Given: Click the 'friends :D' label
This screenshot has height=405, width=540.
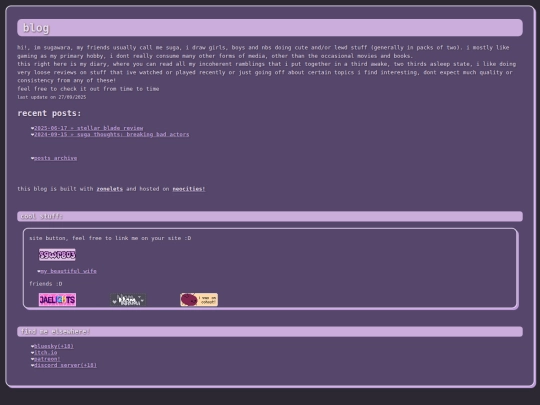Looking at the screenshot, I should (x=46, y=284).
